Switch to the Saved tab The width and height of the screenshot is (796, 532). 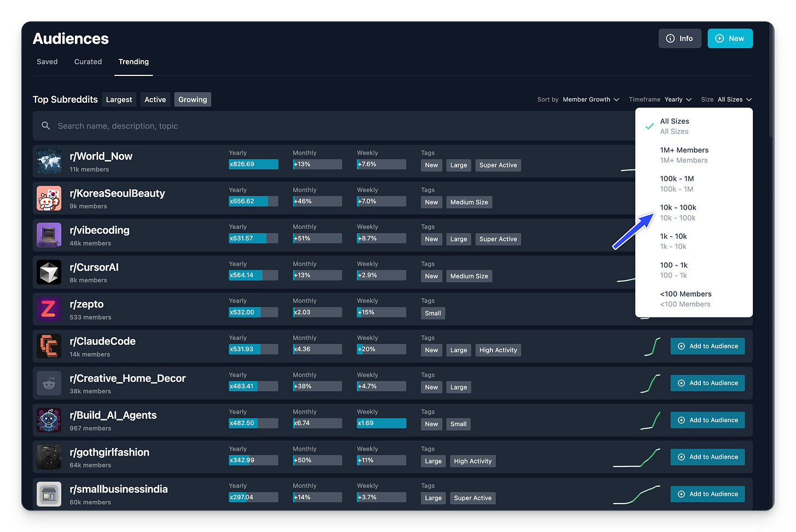(47, 62)
